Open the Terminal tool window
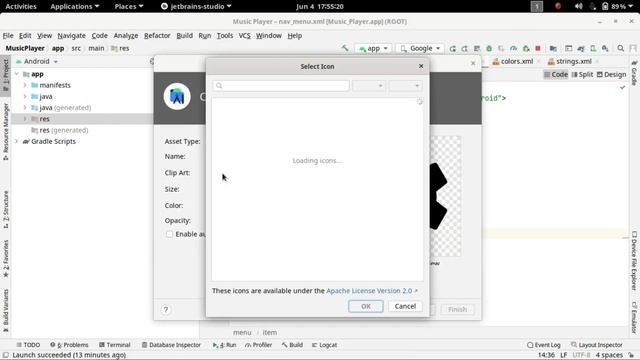Screen dimensions: 640x360 pos(115,345)
